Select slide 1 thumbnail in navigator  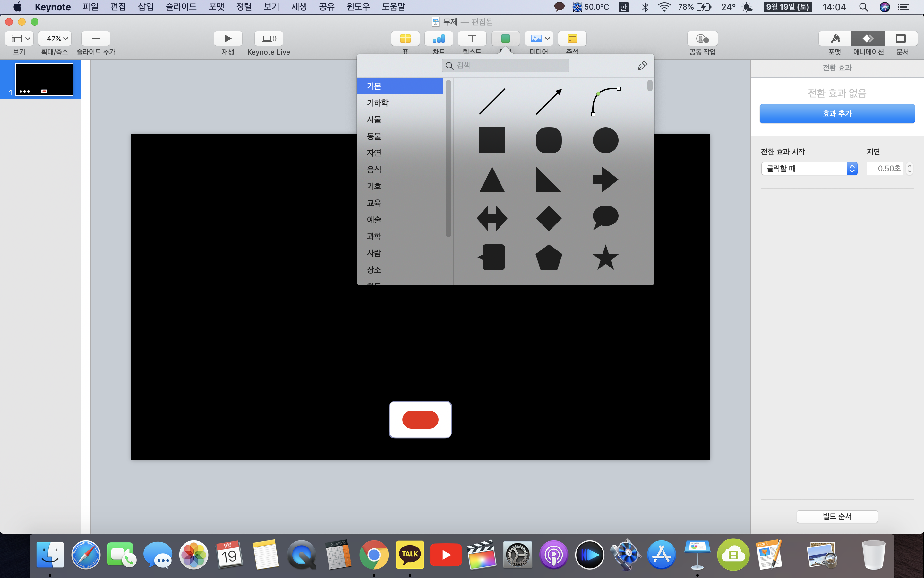point(44,79)
